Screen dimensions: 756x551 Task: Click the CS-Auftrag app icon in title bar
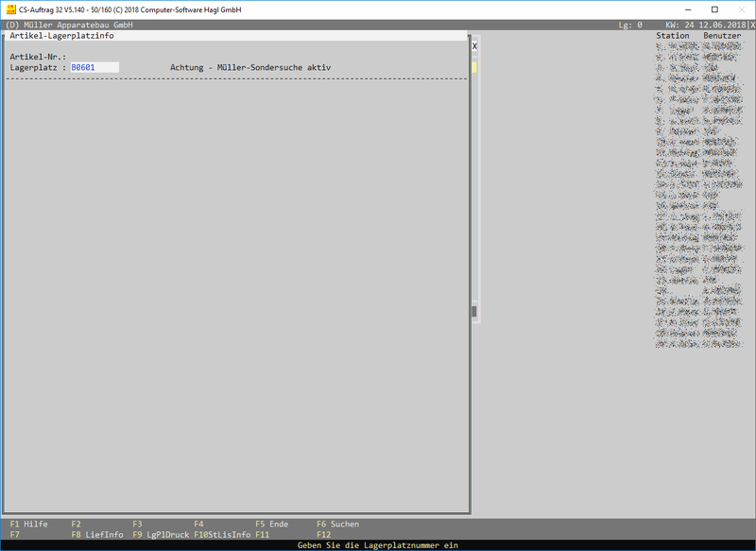10,9
